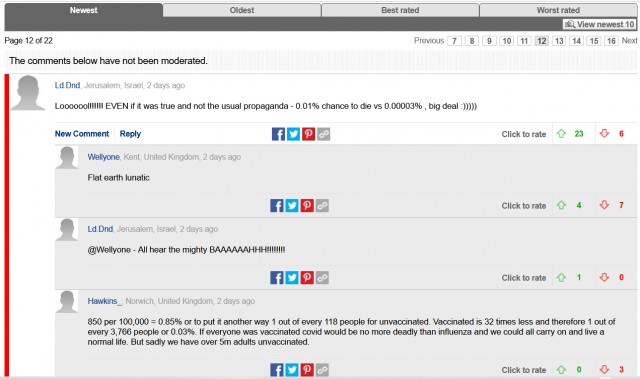Jump to comments page 14
Screen dimensions: 640x379
tap(576, 41)
